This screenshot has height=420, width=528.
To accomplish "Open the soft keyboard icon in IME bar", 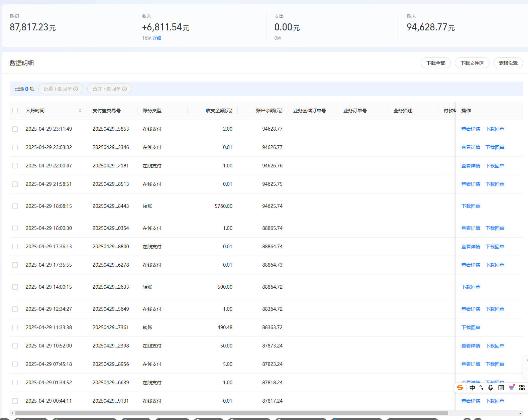I will tap(501, 388).
